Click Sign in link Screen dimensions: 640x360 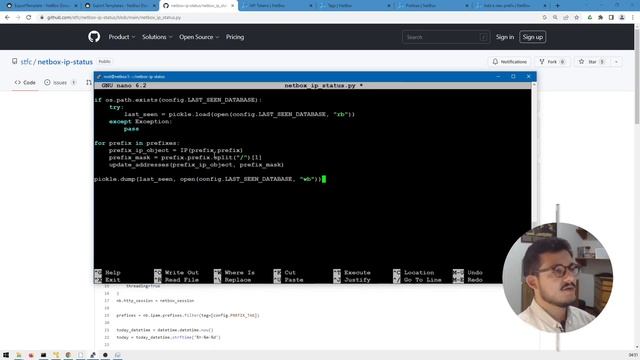pos(504,37)
